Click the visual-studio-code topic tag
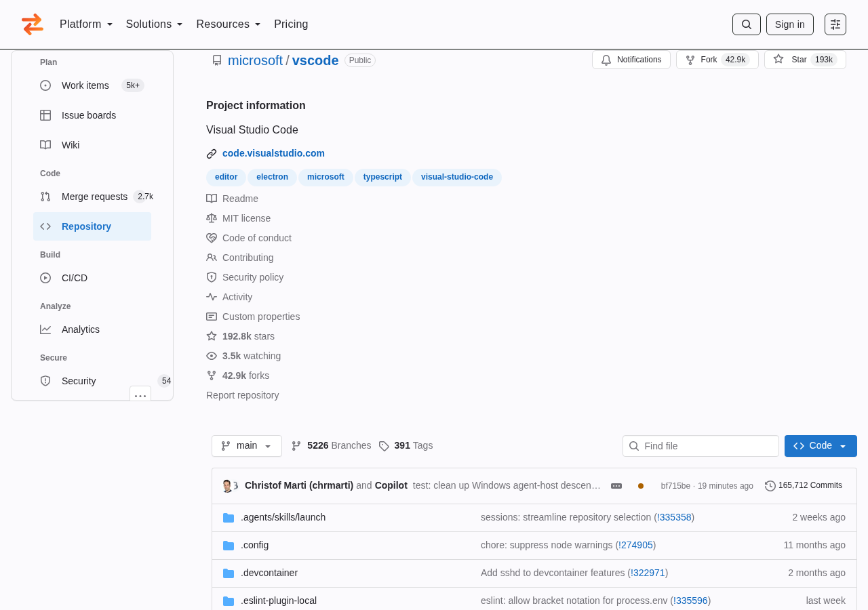Viewport: 868px width, 610px height. pos(457,177)
